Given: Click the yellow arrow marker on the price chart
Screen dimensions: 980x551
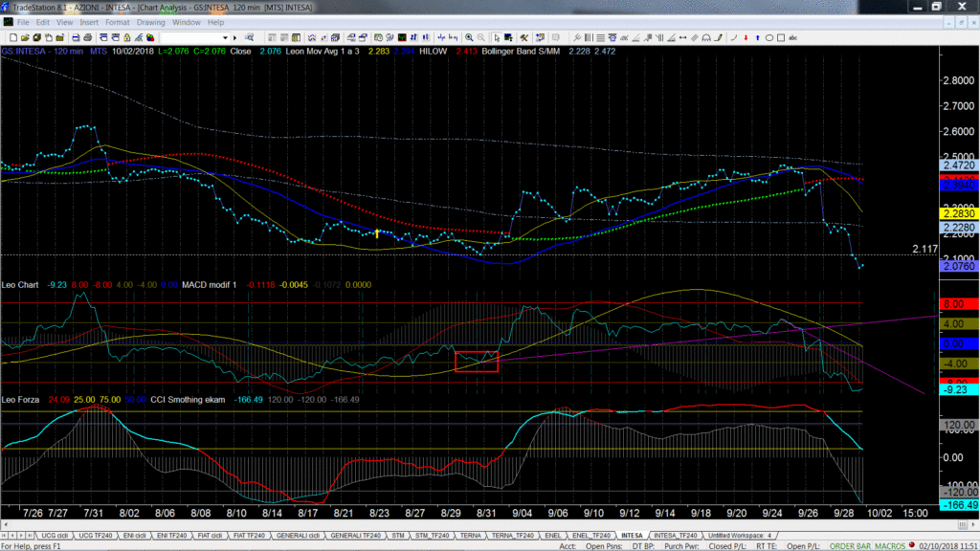Looking at the screenshot, I should (377, 233).
